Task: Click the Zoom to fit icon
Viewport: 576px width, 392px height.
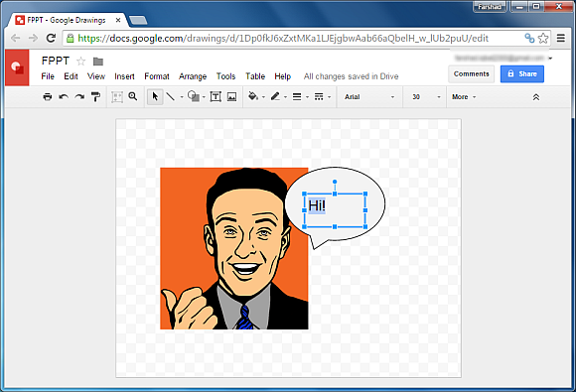Action: click(x=117, y=97)
